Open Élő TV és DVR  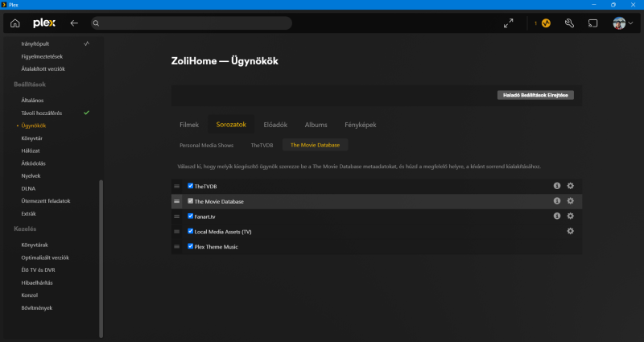point(38,270)
